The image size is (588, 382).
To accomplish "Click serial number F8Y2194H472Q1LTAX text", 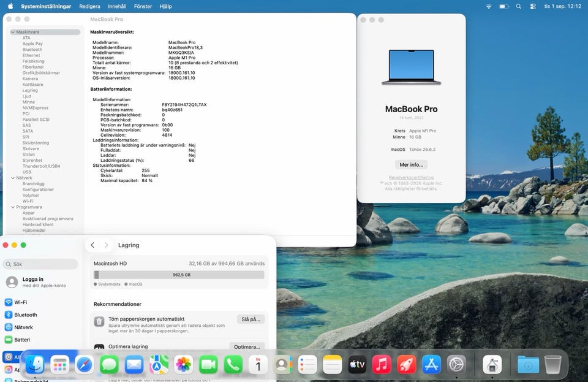I will coord(184,105).
